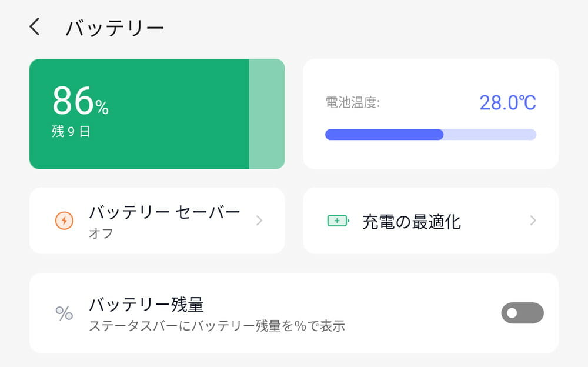Tap the orange battery saver lightning icon
588x367 pixels.
coord(64,221)
